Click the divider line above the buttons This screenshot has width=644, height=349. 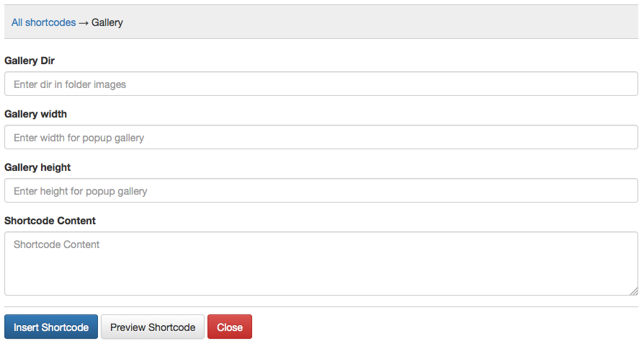tap(321, 306)
